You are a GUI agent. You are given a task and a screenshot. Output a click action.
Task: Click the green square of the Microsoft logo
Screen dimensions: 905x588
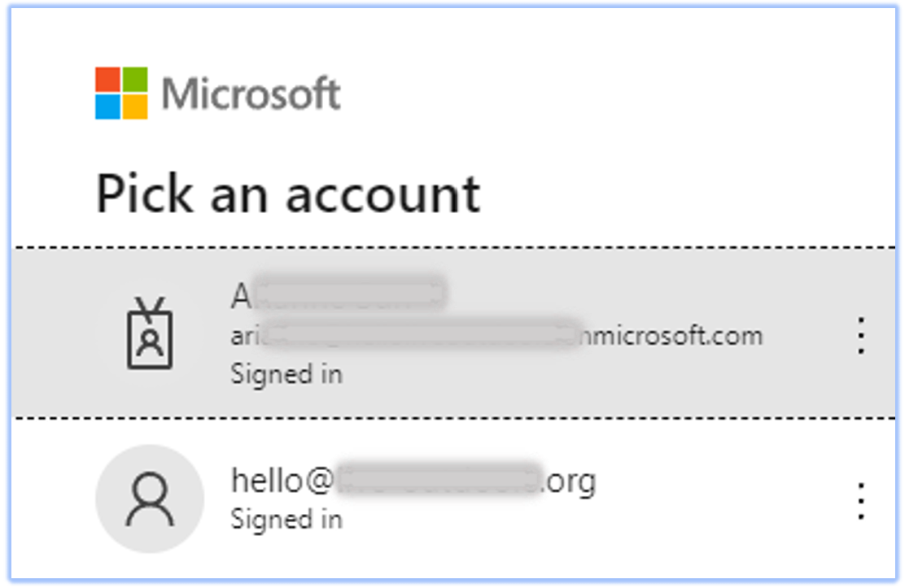[x=135, y=80]
